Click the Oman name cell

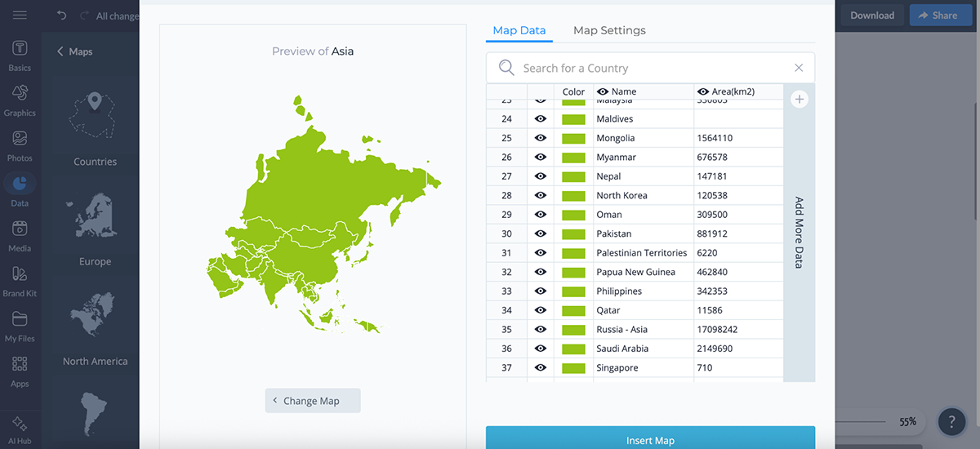(644, 215)
